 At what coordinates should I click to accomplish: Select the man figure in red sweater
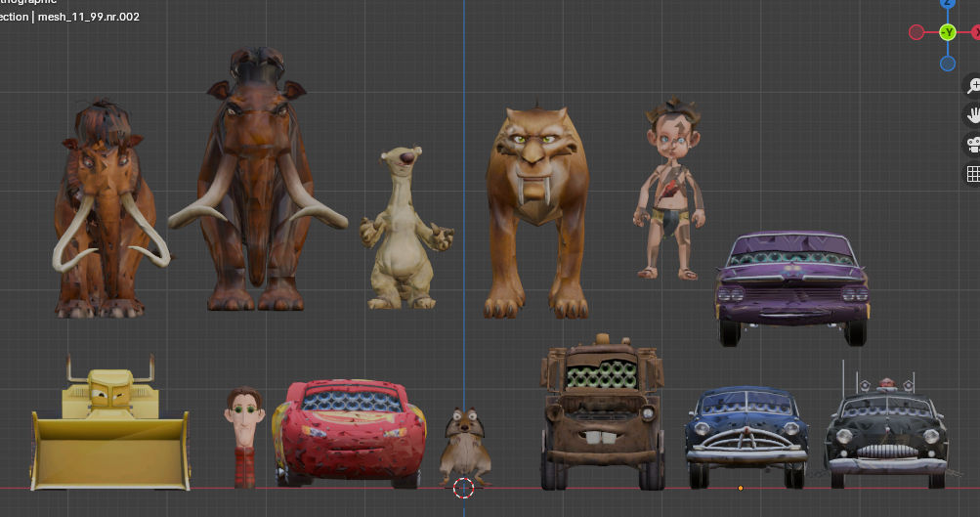pos(244,437)
